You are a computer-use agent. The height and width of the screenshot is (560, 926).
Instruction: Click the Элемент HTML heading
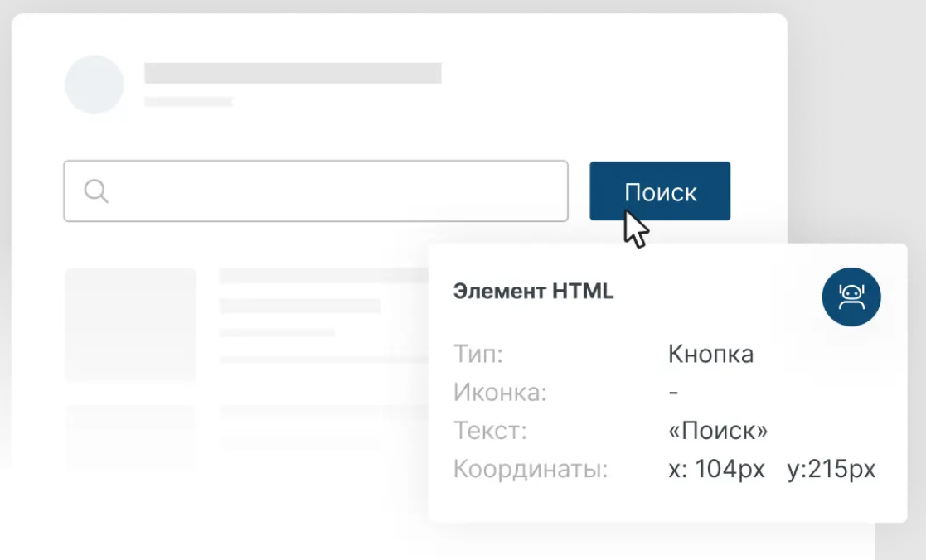tap(533, 292)
